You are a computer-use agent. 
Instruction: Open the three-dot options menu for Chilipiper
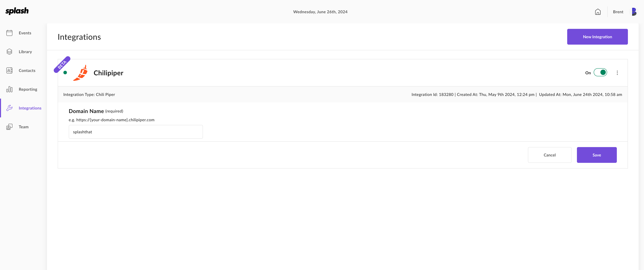tap(617, 73)
